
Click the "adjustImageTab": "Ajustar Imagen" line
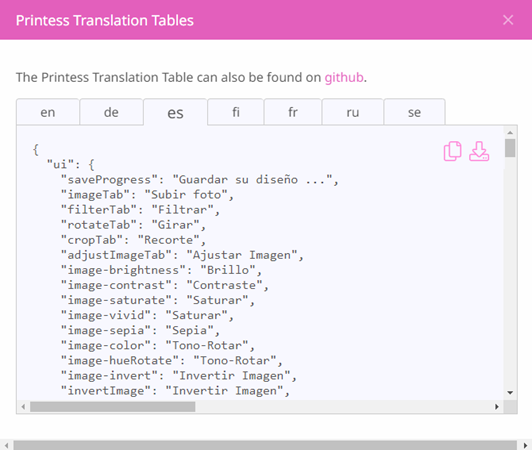(x=182, y=255)
